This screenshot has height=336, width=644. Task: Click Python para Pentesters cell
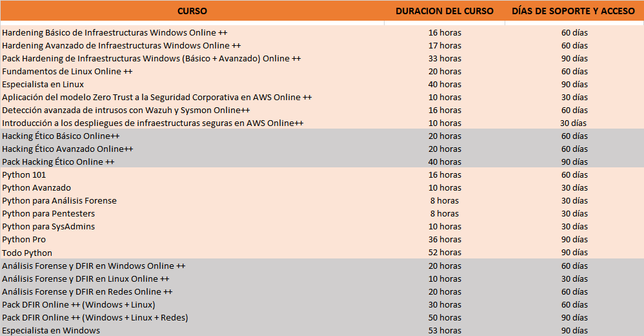48,214
